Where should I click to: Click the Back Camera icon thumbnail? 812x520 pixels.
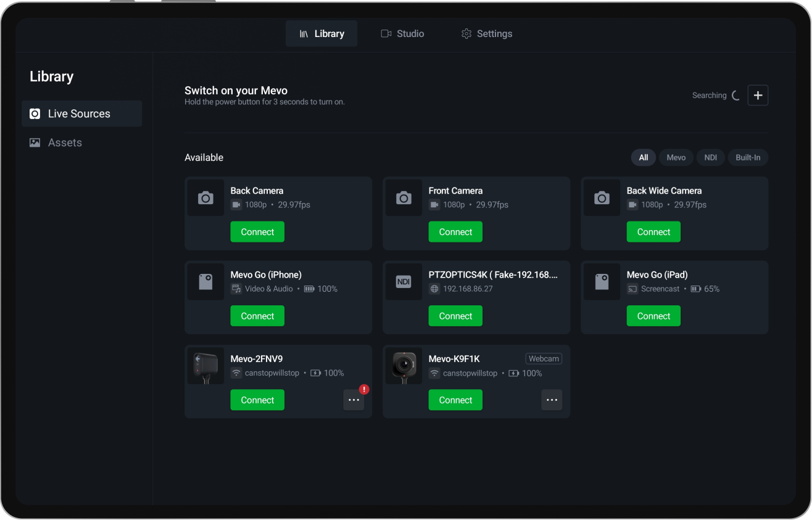click(205, 198)
